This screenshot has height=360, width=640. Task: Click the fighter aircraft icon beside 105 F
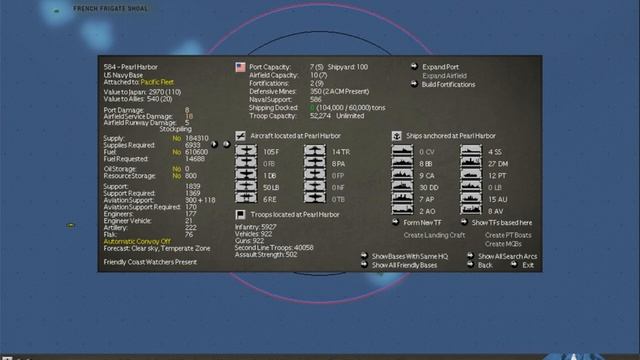pyautogui.click(x=246, y=151)
